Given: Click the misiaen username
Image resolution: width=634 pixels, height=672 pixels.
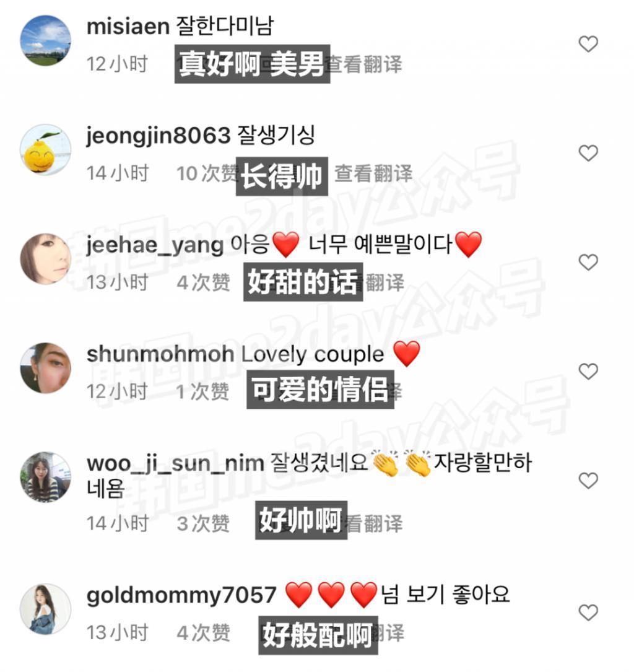Looking at the screenshot, I should click(x=128, y=27).
